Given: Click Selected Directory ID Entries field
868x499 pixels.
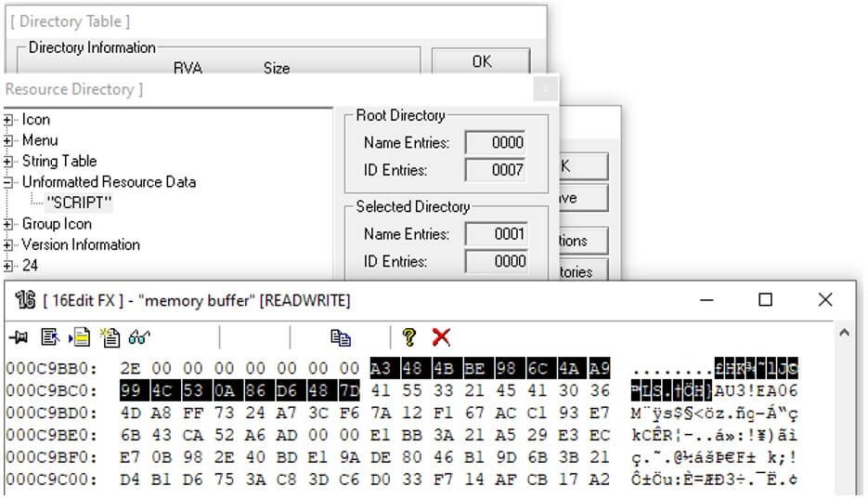Looking at the screenshot, I should tap(496, 261).
